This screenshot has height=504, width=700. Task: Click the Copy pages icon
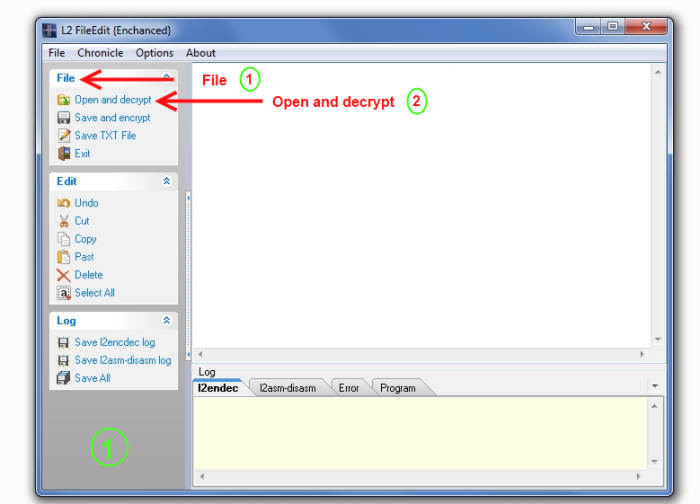(x=64, y=239)
